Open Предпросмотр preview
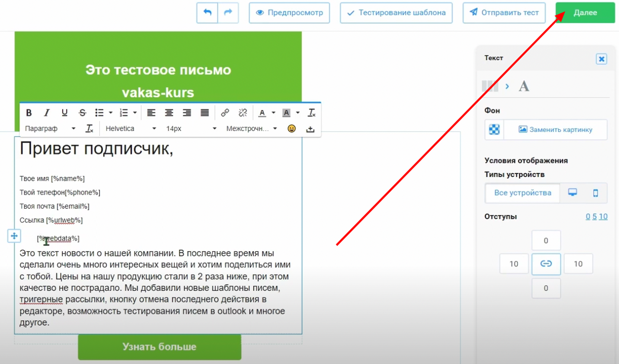 pos(289,13)
